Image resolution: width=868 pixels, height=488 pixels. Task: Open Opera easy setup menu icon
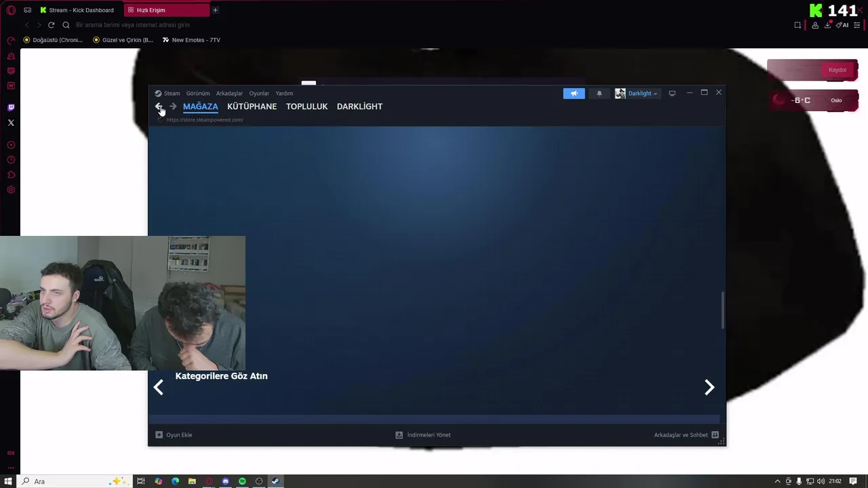(857, 25)
